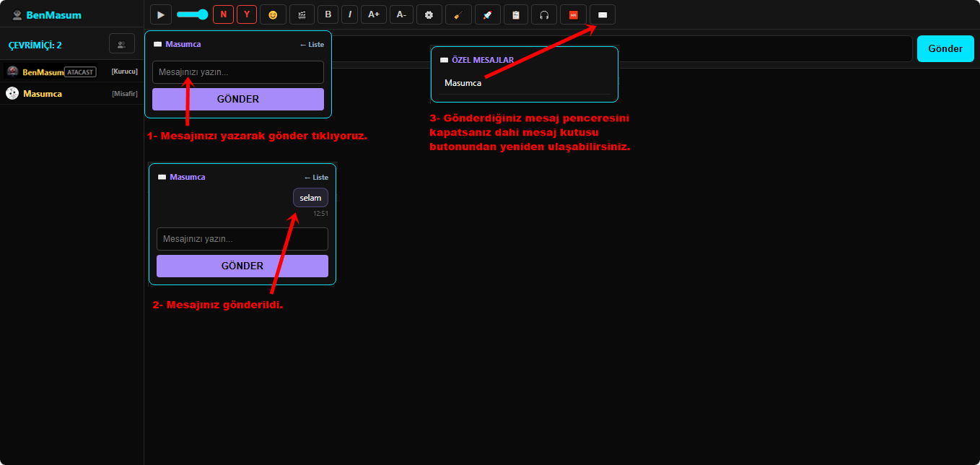
Task: Click the clapperboard media icon
Action: pyautogui.click(x=302, y=14)
